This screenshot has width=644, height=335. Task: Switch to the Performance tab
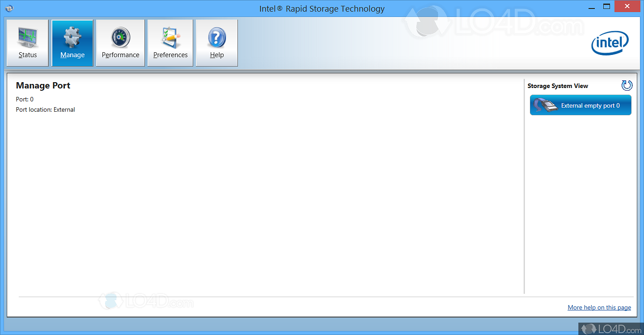click(120, 43)
